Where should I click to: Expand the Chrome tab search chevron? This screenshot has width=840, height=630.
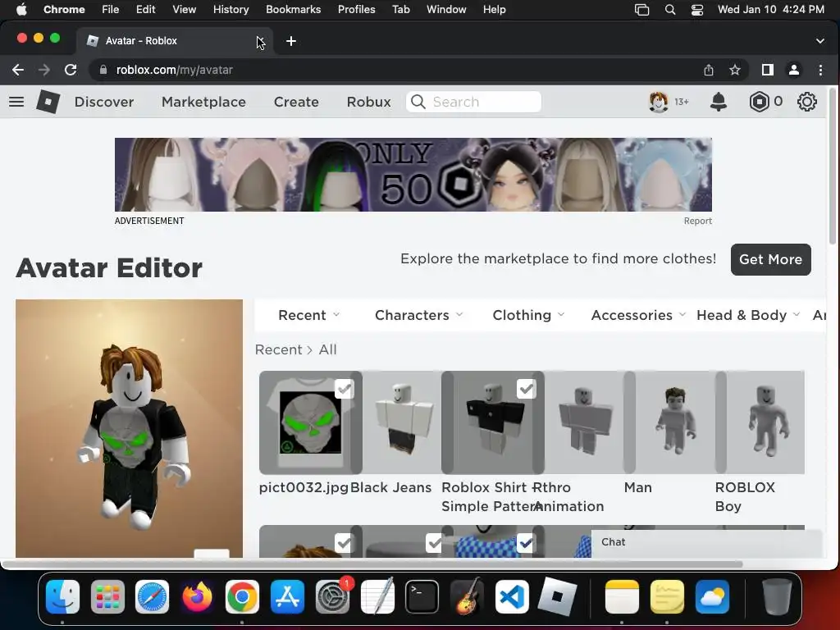[x=819, y=41]
